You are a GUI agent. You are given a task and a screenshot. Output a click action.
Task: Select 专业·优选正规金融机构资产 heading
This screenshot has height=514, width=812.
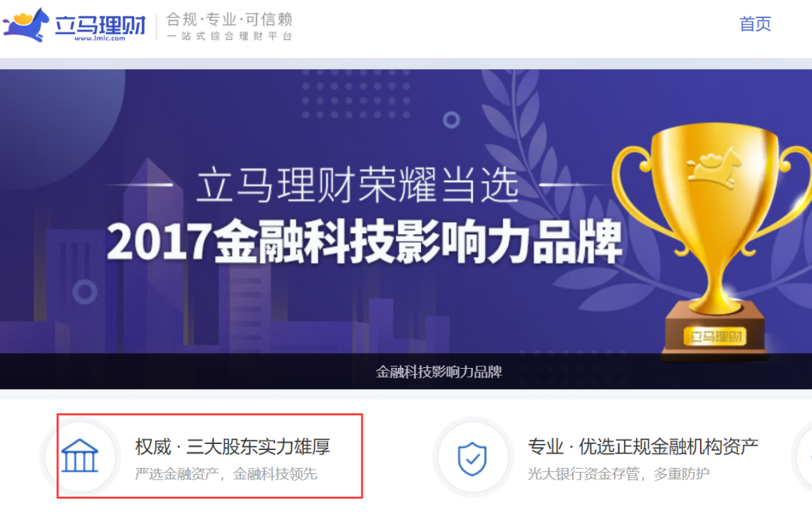point(643,446)
